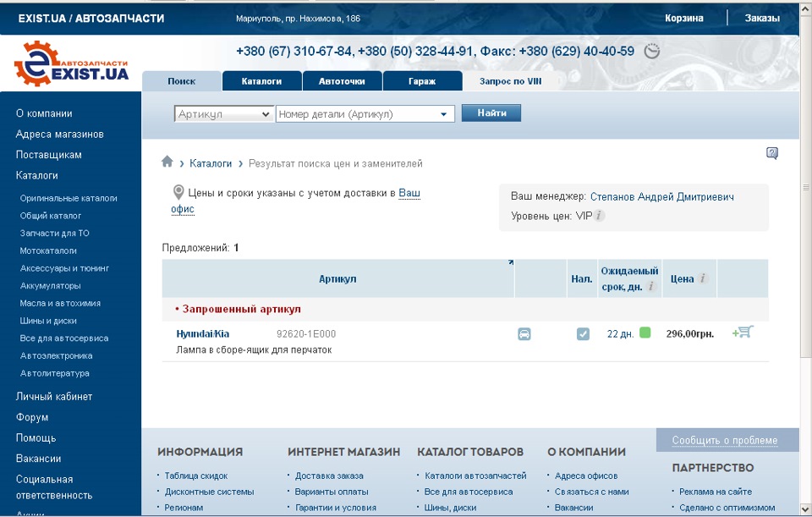Open Общий каталог sidebar item

pos(50,216)
